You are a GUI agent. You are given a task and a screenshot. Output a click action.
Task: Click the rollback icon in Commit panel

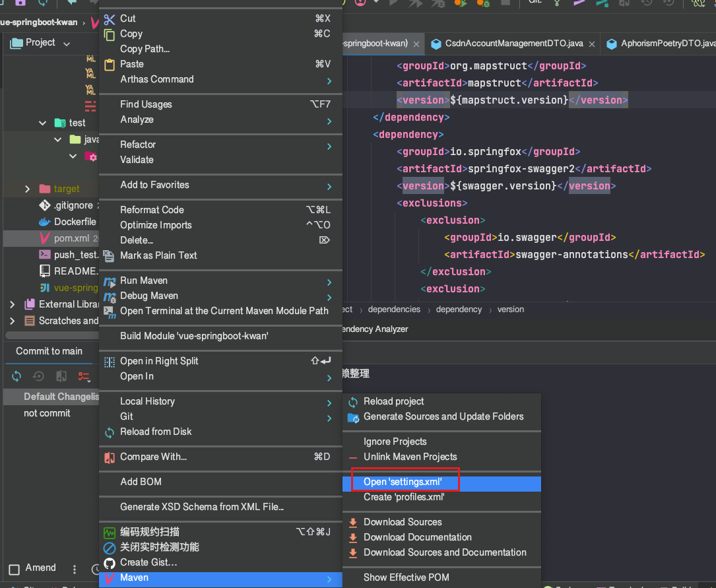(39, 376)
